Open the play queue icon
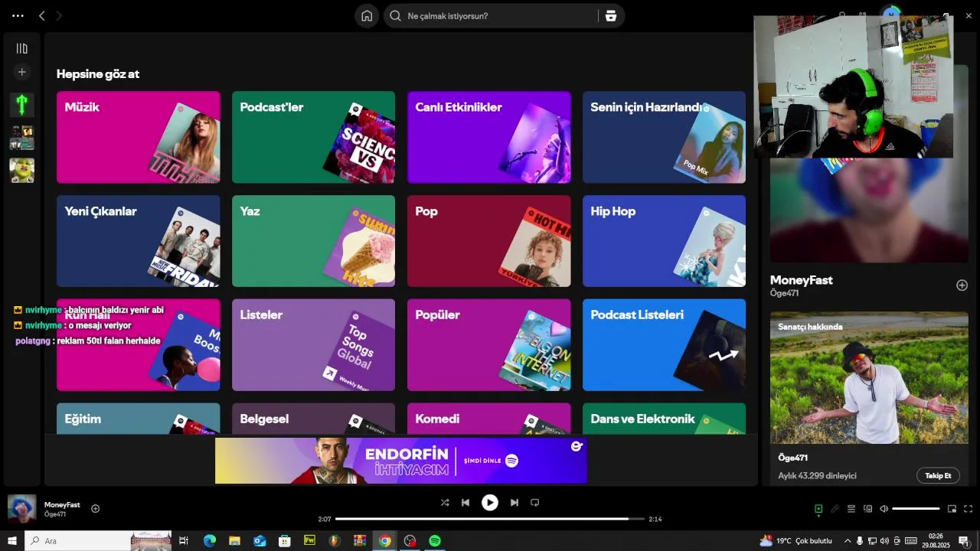This screenshot has width=980, height=551. click(x=851, y=509)
